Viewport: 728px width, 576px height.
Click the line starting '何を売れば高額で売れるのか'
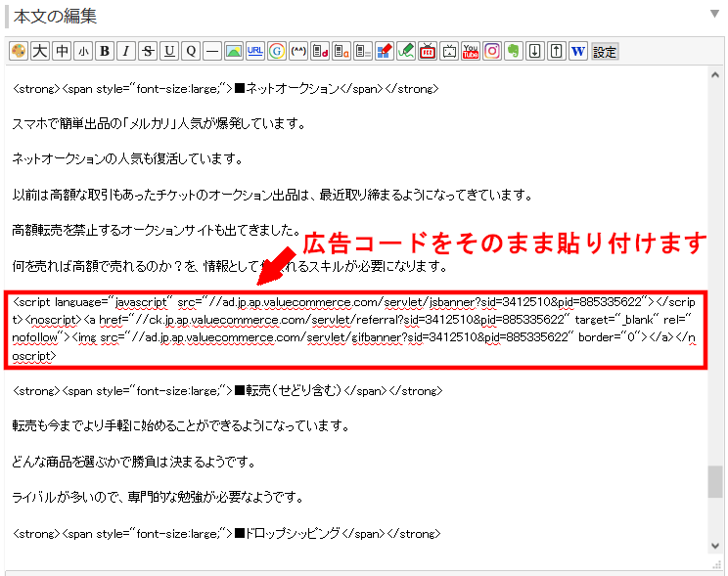(230, 266)
